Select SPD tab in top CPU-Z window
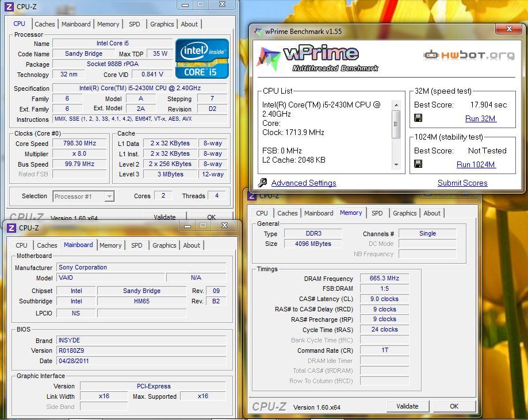The height and width of the screenshot is (420, 528). tap(135, 24)
